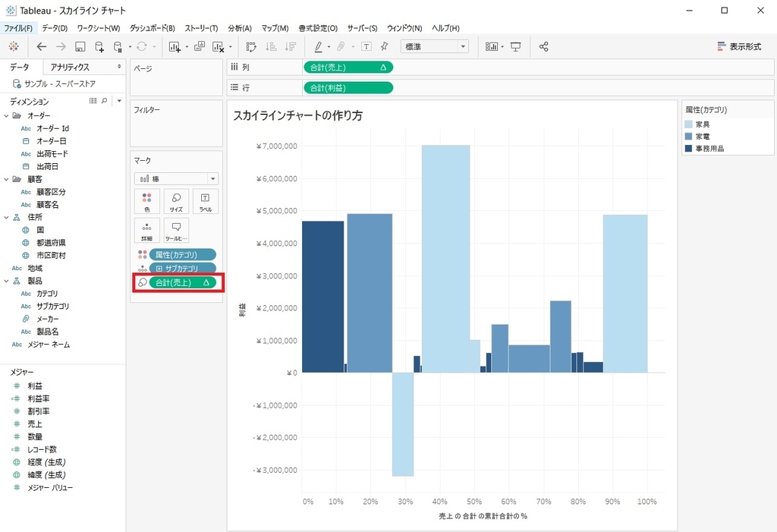Click the view data grid icon in Dimensions
Screen dimensions: 777x532
click(x=93, y=101)
